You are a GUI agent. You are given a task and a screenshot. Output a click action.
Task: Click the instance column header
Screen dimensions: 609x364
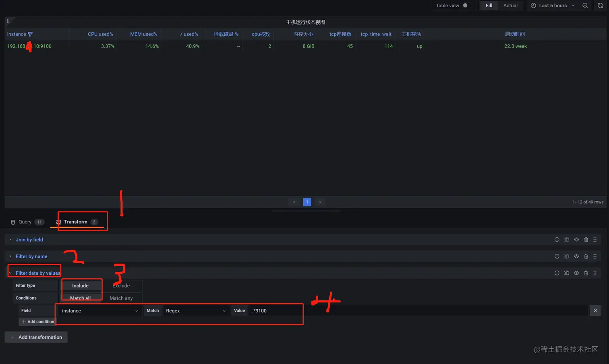[17, 34]
